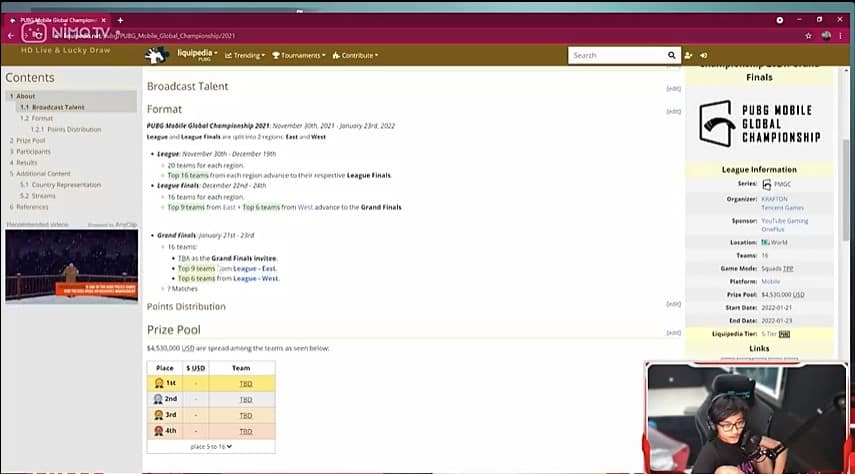Open the YouTube Gaming sponsor link

[785, 221]
